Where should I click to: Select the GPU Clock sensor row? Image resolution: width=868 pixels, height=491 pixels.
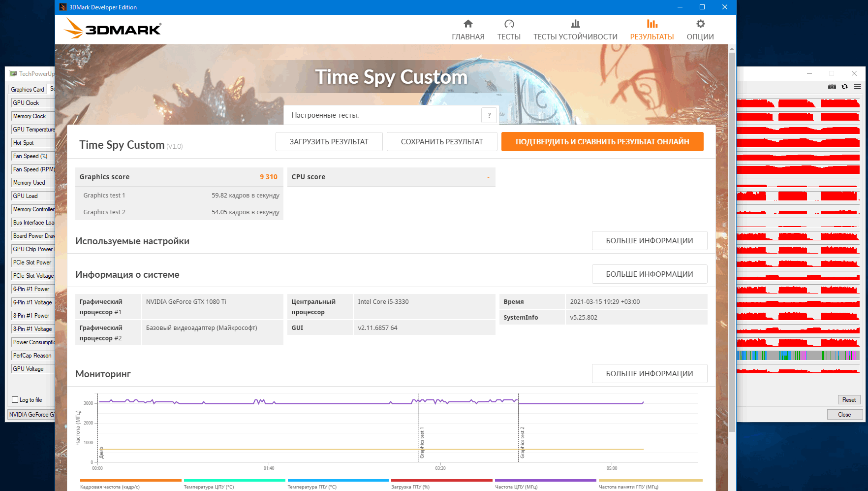32,103
